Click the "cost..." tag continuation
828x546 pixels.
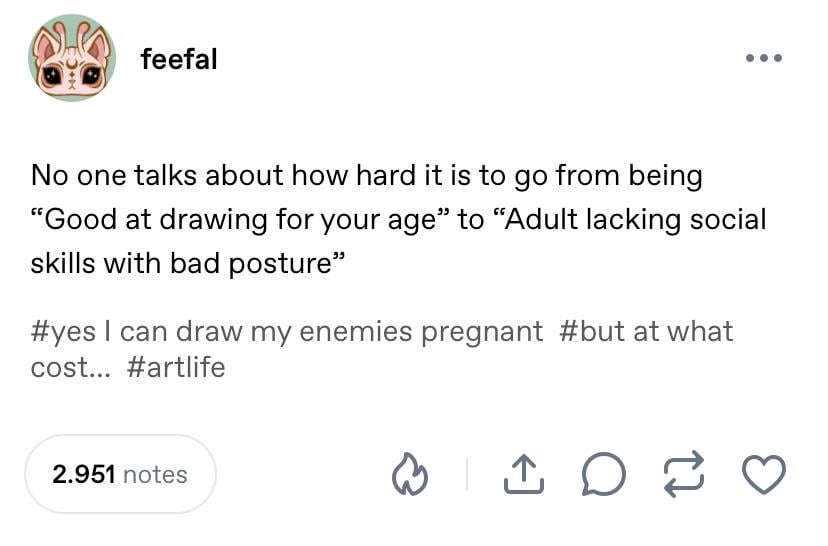(71, 368)
